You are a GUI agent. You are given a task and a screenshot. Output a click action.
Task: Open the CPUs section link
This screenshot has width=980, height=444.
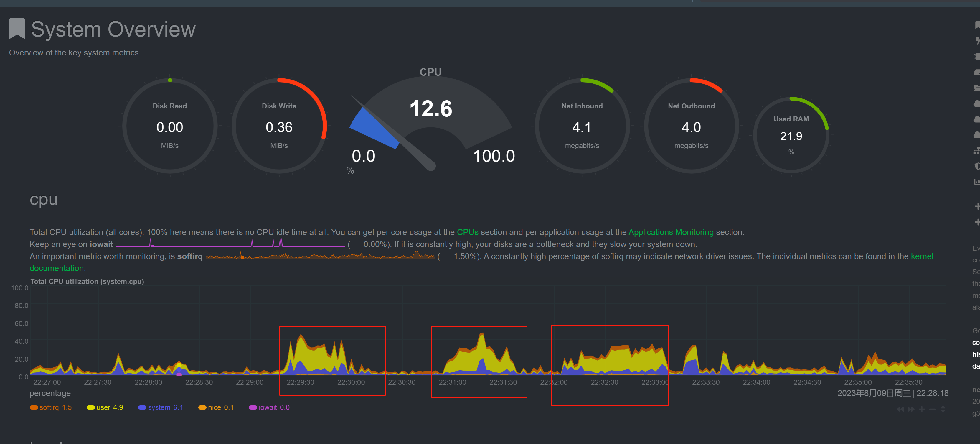[467, 232]
